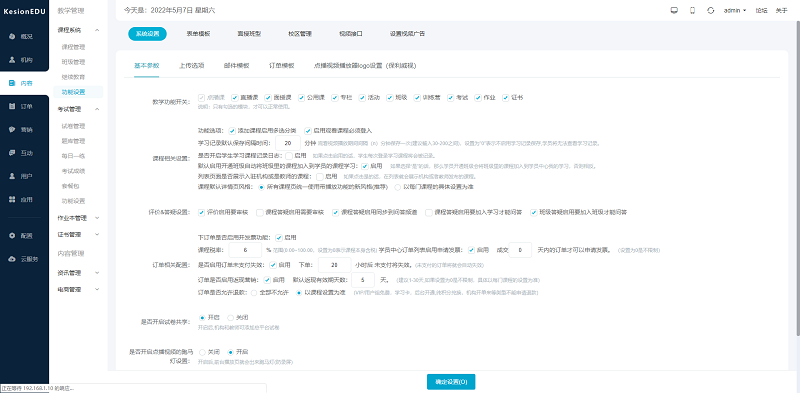Open the 订单 orders sidebar icon
This screenshot has height=393, width=800.
click(12, 106)
